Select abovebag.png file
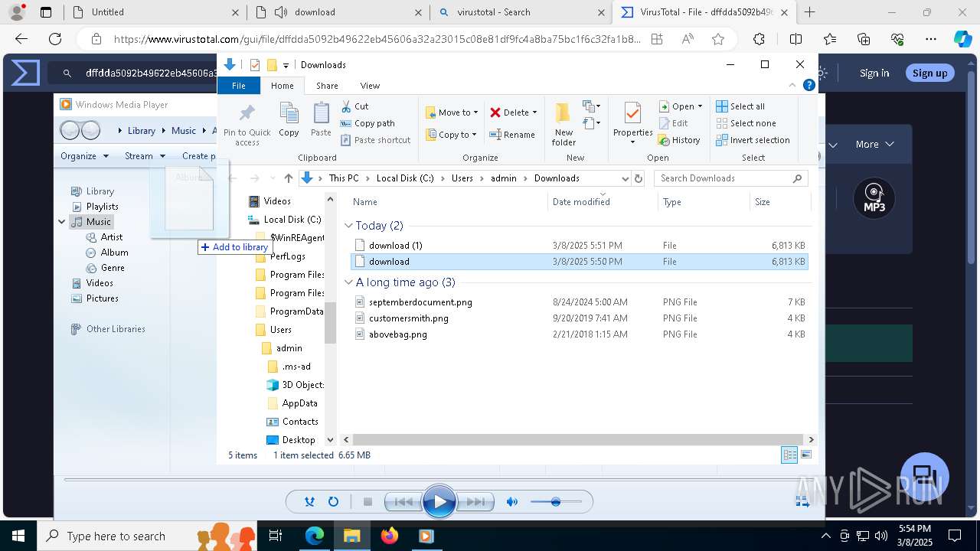Viewport: 980px width, 551px height. click(580, 334)
